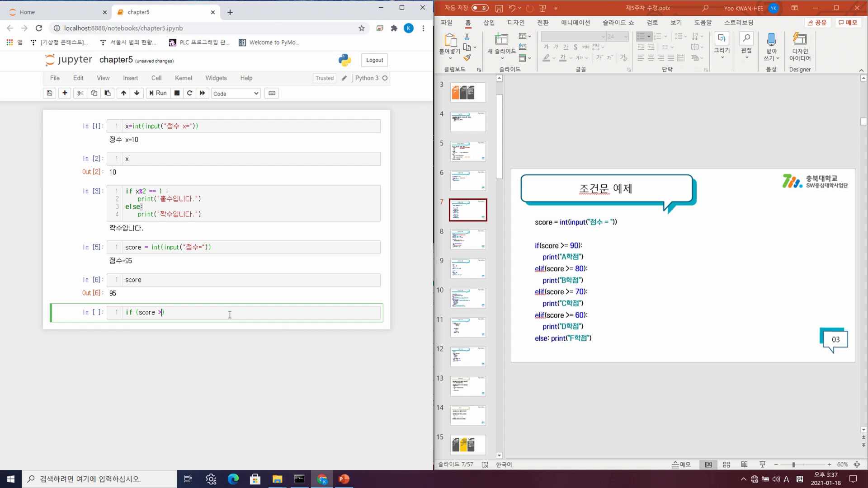This screenshot has height=488, width=868.
Task: Interrupt the kernel with stop icon
Action: click(177, 93)
